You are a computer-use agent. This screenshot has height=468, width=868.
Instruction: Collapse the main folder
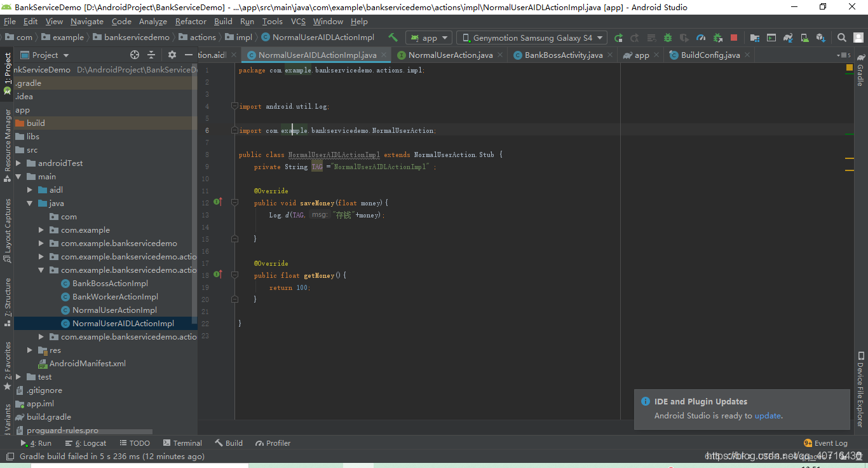(18, 177)
